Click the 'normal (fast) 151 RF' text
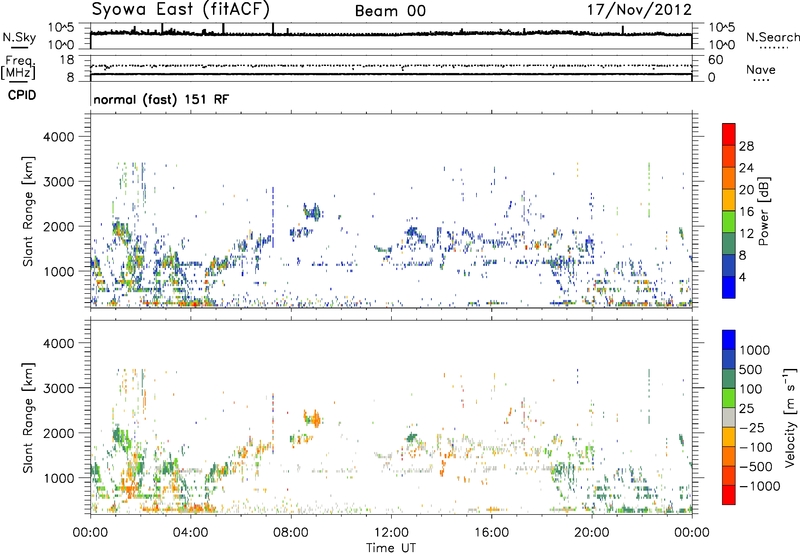 tap(161, 99)
